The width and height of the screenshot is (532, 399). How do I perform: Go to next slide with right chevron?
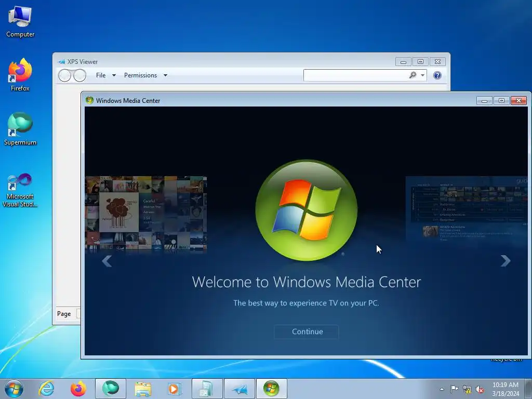[506, 261]
